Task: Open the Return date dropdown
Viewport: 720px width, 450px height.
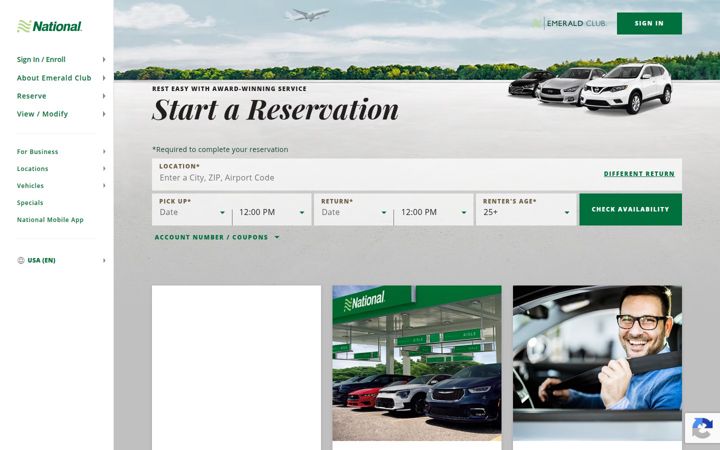Action: (x=354, y=212)
